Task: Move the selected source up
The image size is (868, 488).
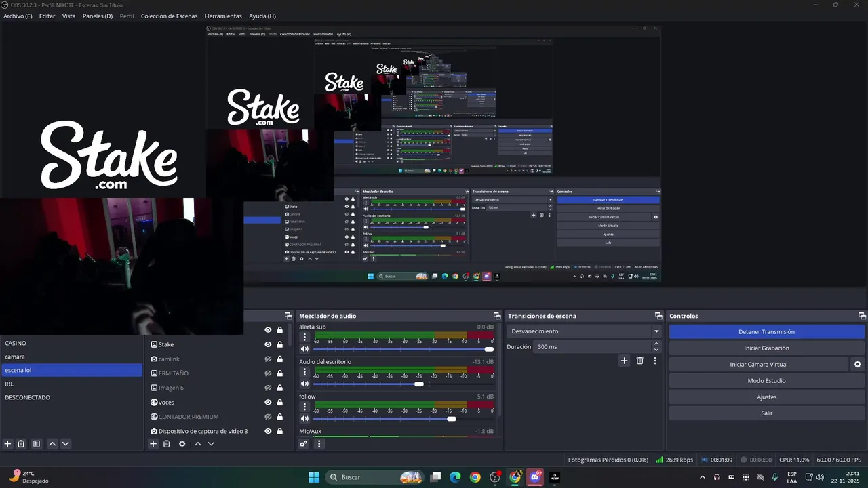Action: point(198,444)
